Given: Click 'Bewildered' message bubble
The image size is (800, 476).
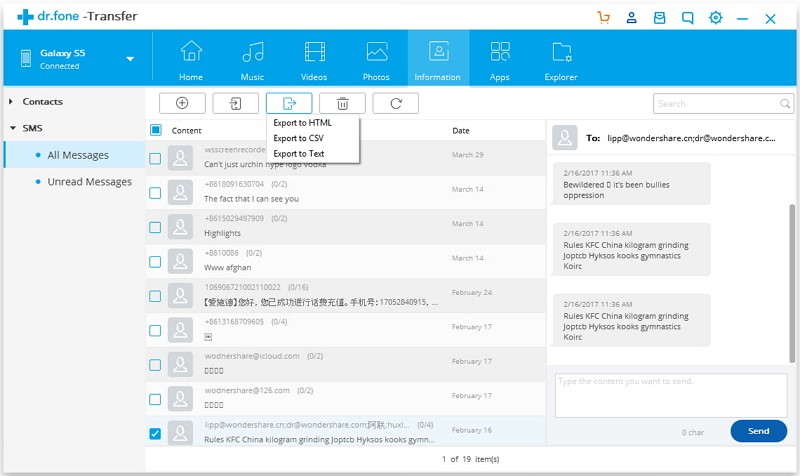Looking at the screenshot, I should click(x=632, y=184).
